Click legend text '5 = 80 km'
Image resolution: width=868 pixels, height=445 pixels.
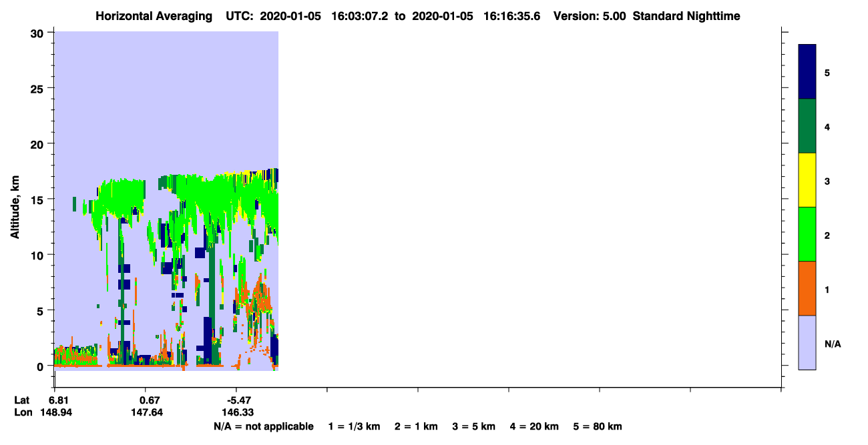click(x=598, y=426)
